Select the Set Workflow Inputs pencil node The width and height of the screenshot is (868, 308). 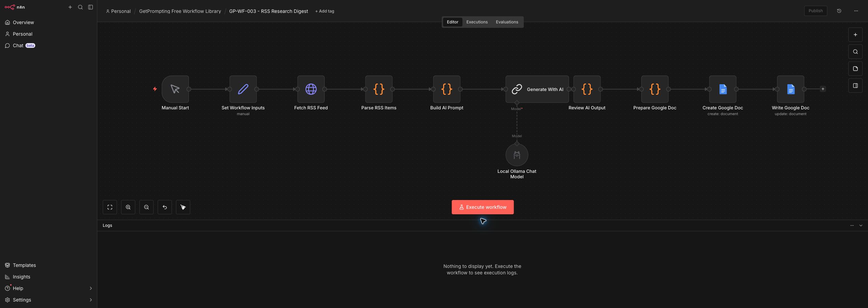pos(243,89)
